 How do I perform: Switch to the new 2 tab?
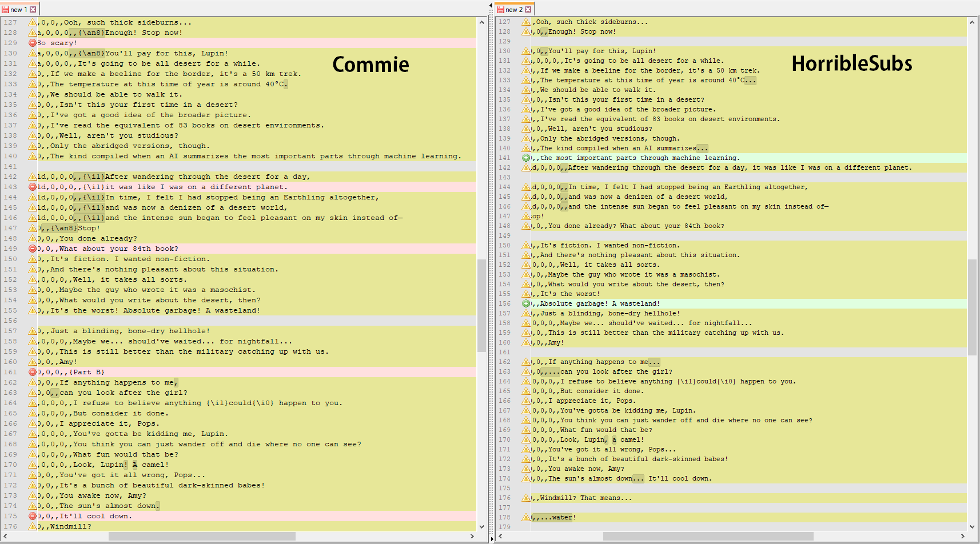[515, 9]
